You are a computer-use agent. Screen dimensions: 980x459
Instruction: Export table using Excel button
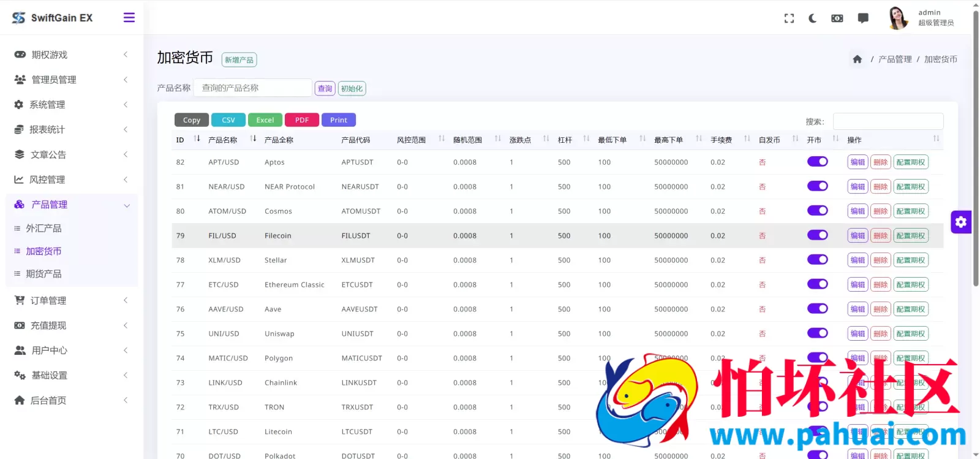(265, 120)
